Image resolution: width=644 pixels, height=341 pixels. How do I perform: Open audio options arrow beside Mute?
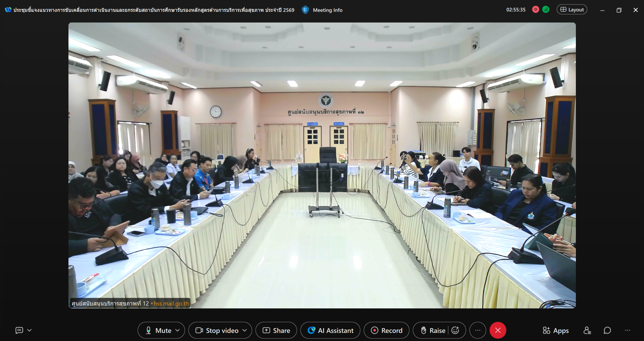tap(178, 330)
